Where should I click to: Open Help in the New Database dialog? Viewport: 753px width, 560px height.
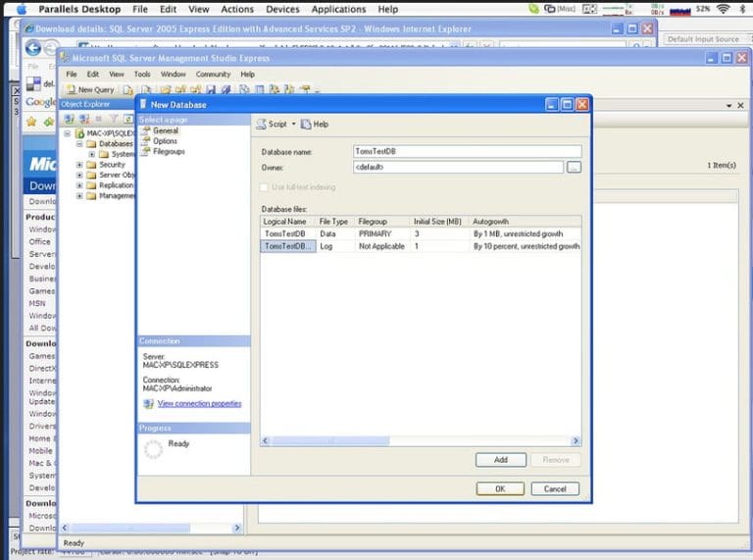click(315, 125)
